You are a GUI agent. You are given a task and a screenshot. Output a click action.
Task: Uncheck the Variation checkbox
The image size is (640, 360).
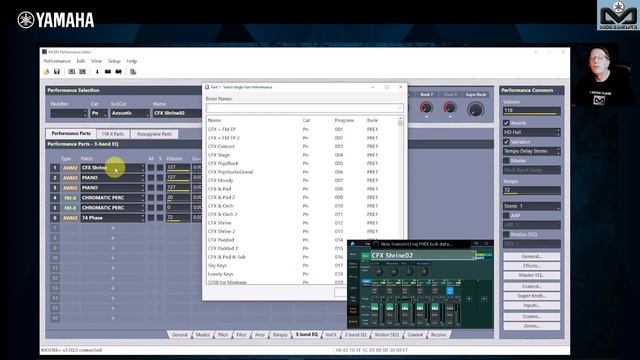pos(506,142)
